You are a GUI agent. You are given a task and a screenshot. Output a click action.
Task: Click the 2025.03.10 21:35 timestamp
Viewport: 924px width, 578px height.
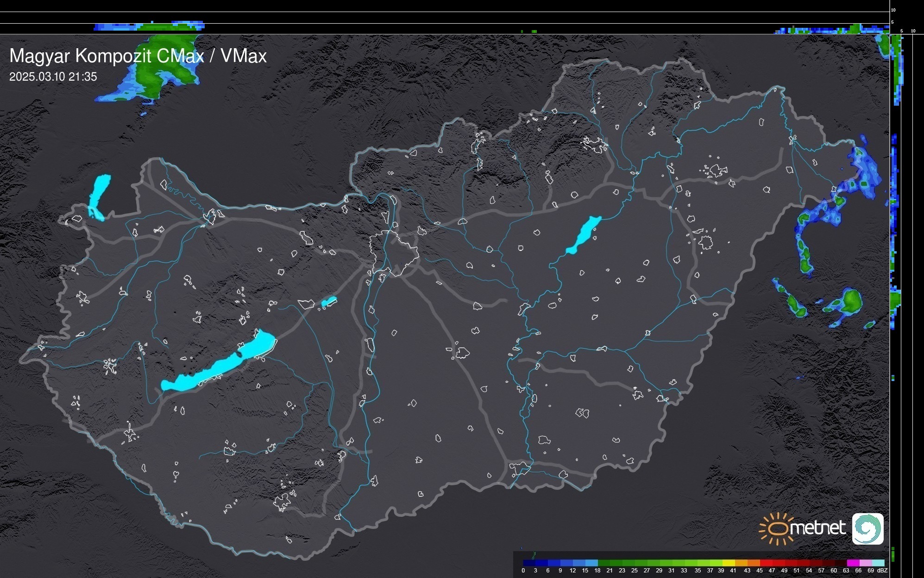[53, 77]
